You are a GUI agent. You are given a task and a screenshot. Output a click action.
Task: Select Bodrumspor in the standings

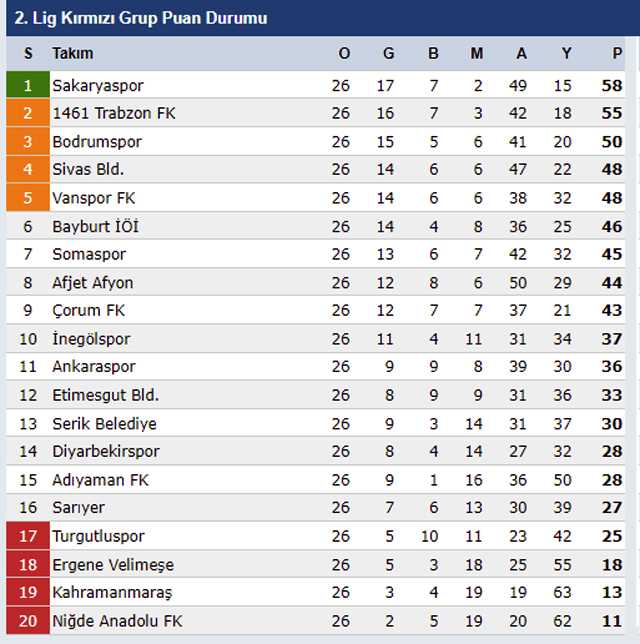(x=97, y=142)
